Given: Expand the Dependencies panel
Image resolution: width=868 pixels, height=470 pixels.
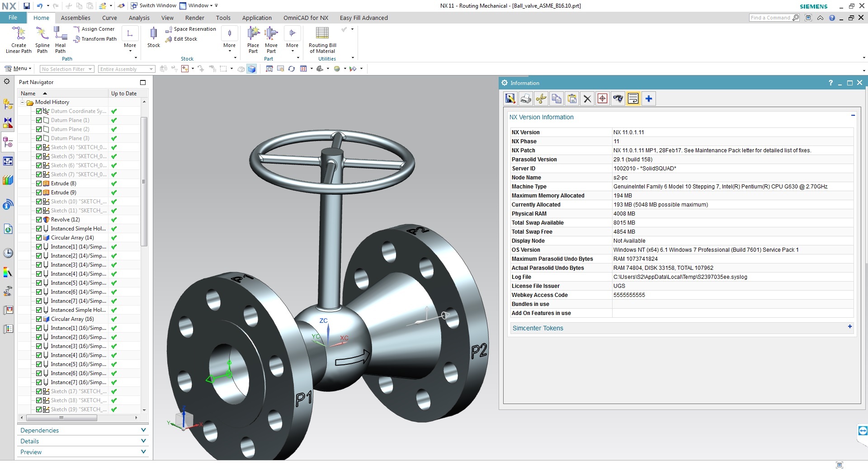Looking at the screenshot, I should click(x=83, y=430).
